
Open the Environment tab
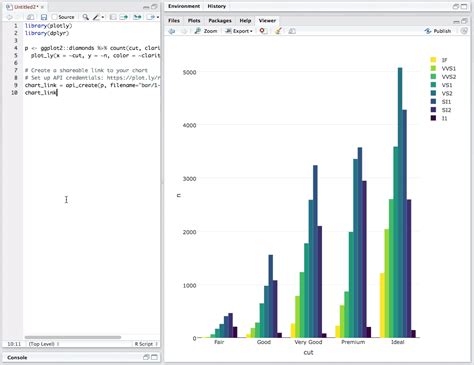click(184, 6)
